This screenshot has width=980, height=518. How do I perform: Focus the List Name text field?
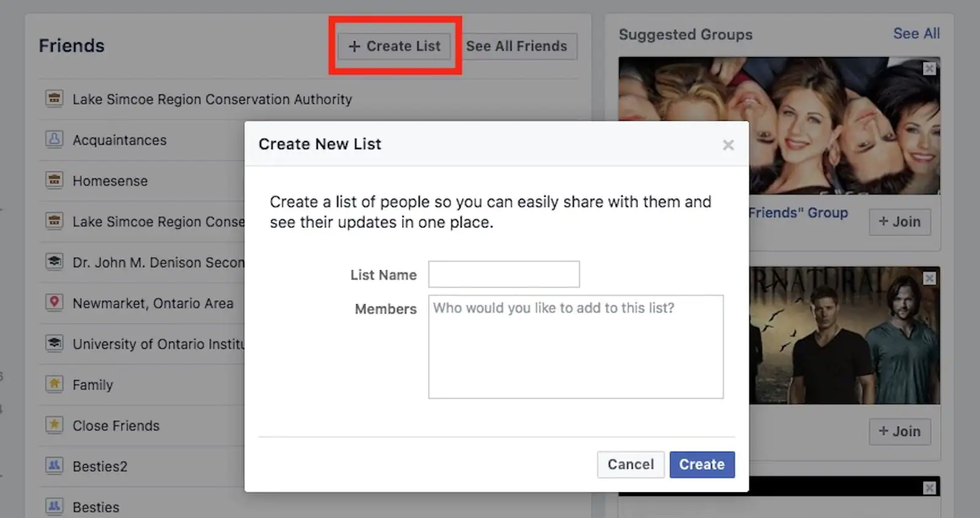point(503,275)
